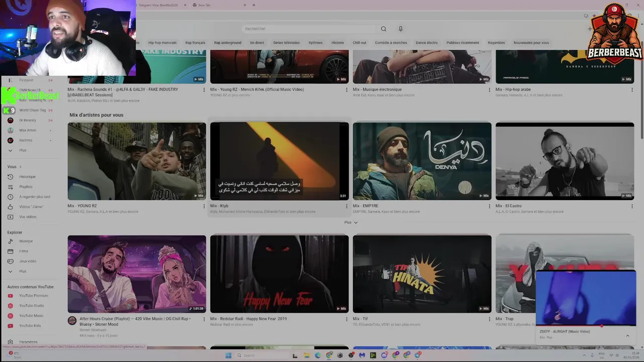Screen dimensions: 644x362
Task: Select the Dance électro filter chip
Action: [427, 43]
